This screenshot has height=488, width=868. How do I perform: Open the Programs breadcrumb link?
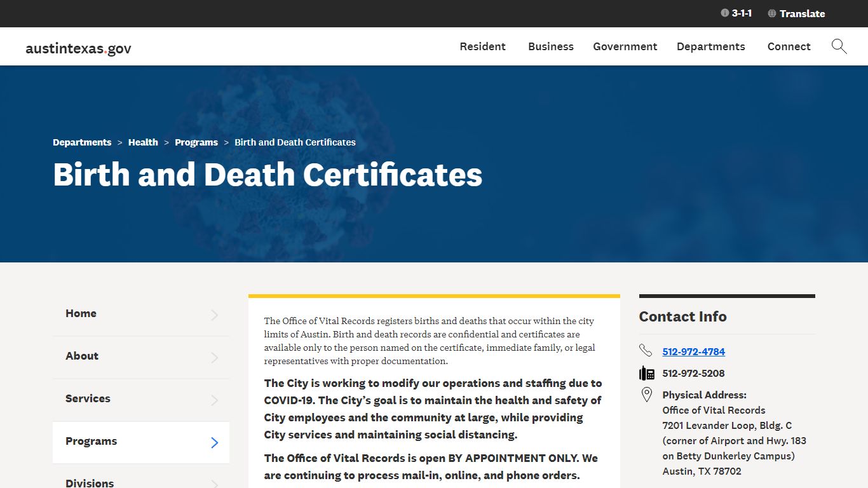(x=196, y=142)
